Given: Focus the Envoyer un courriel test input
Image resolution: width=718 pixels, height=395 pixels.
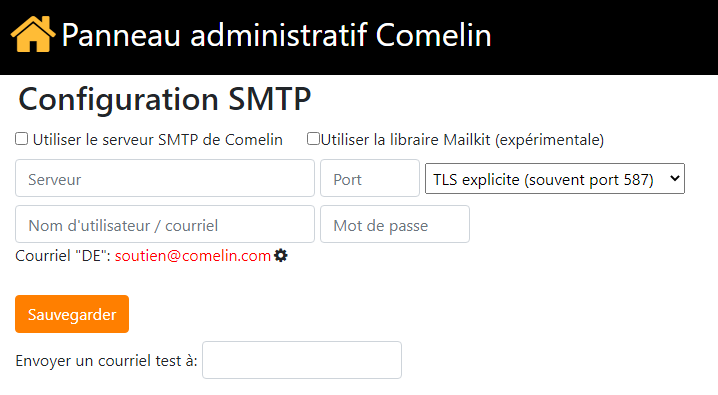Looking at the screenshot, I should point(302,360).
